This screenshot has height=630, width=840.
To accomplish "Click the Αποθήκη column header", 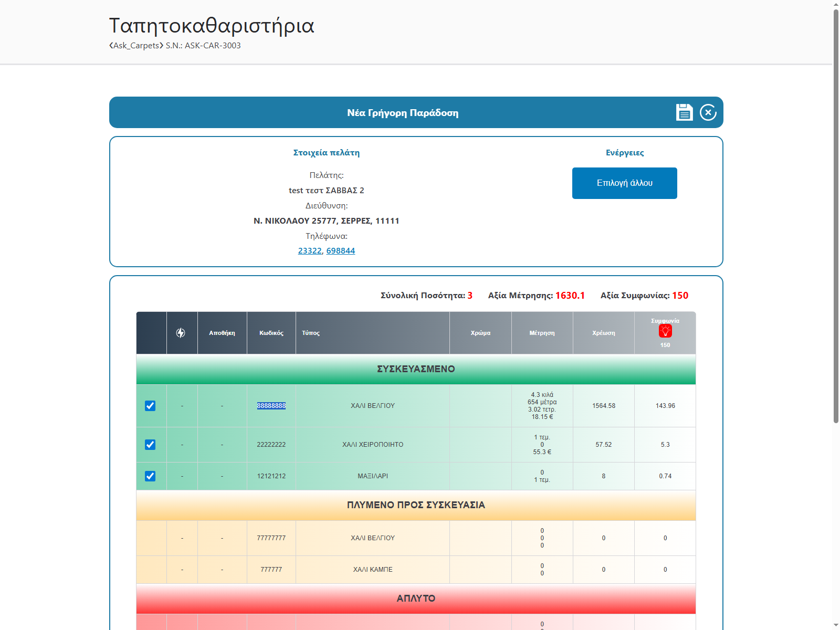I will click(222, 333).
